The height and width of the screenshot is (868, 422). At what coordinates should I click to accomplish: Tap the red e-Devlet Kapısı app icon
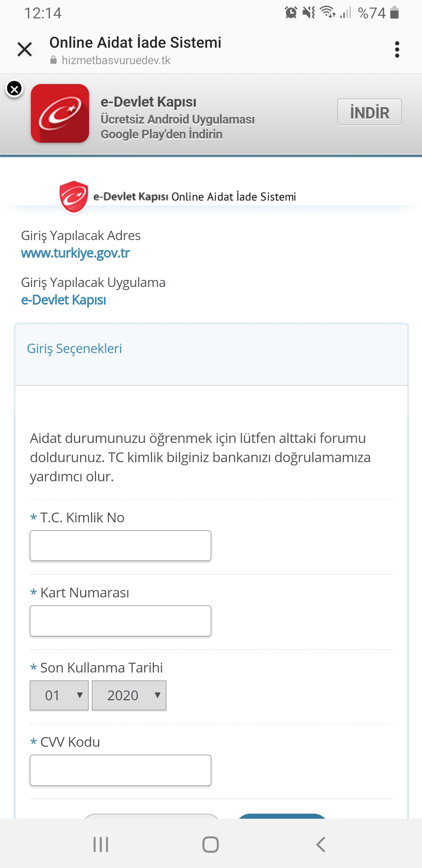point(60,113)
